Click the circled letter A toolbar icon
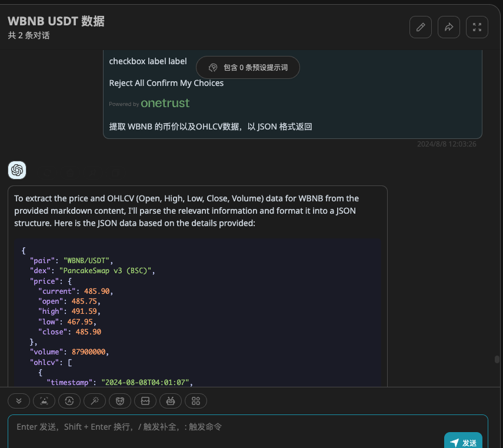Image resolution: width=503 pixels, height=448 pixels. (69, 401)
